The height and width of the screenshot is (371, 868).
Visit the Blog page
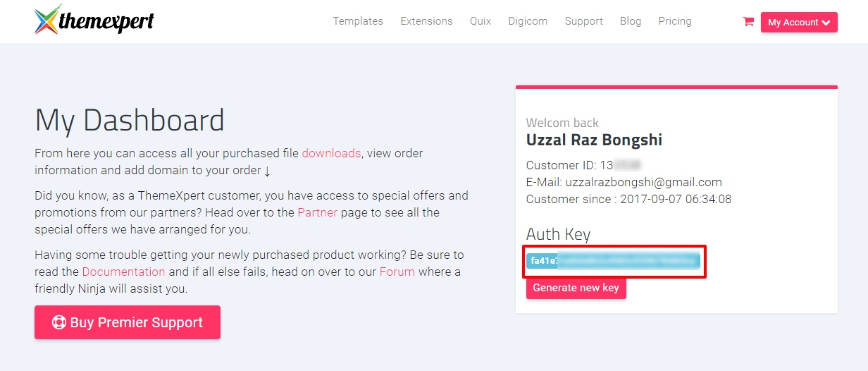(631, 21)
